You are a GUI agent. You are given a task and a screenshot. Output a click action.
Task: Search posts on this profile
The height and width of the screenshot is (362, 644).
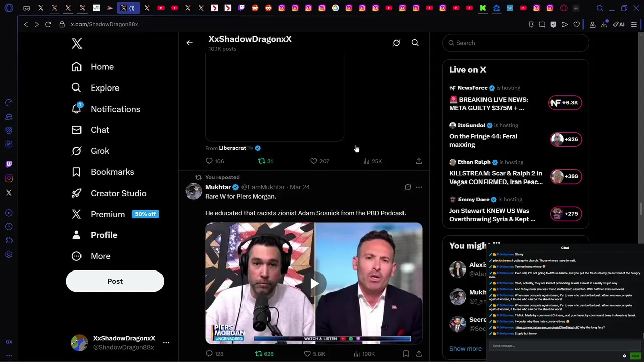(415, 43)
